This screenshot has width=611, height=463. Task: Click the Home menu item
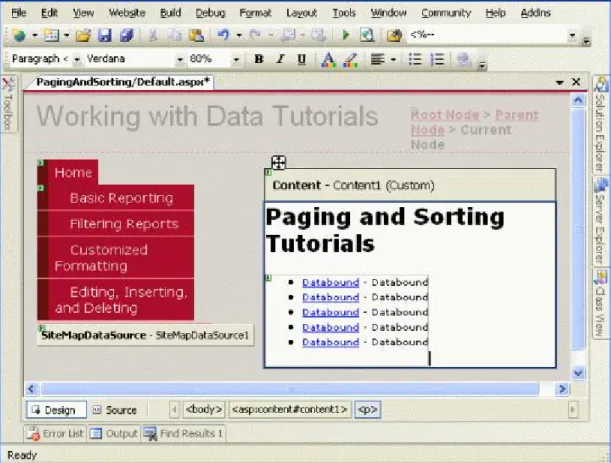coord(73,173)
